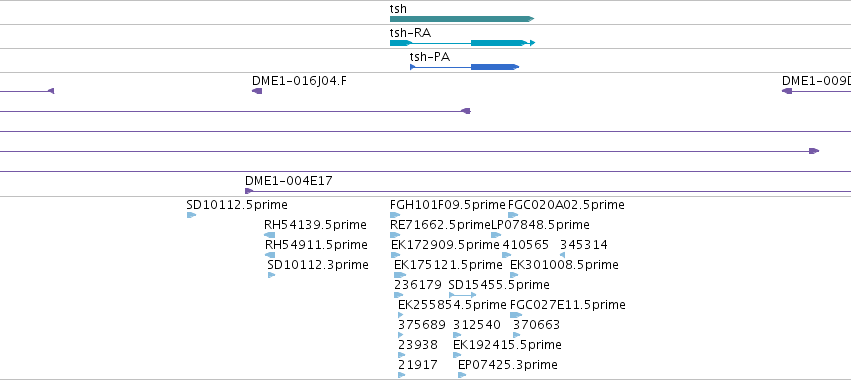Open the EK172909.5prime feature label

coord(445,245)
